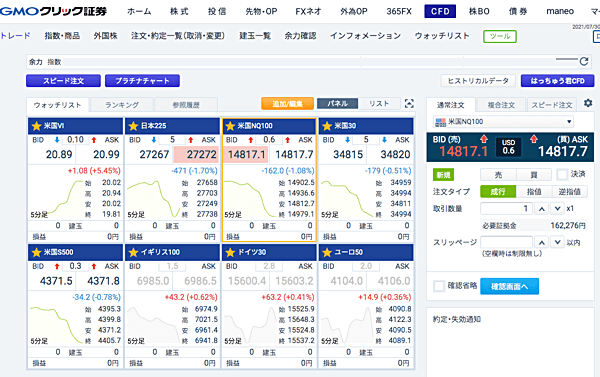Switch to 参照履歴 tab
Screen dimensions: 600x377
point(186,105)
